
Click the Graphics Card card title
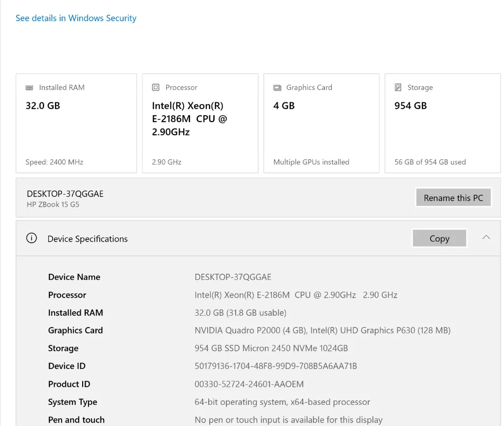click(309, 88)
